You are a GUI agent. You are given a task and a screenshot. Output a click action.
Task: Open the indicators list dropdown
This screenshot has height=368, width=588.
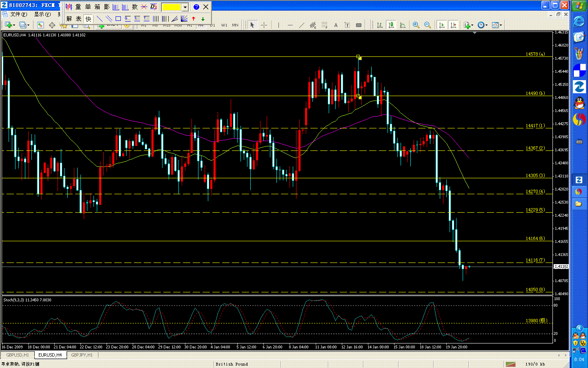[x=468, y=25]
